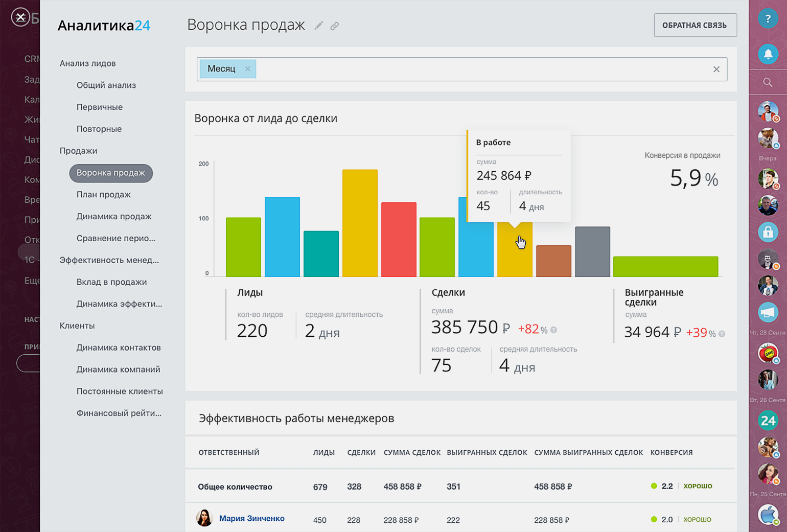Select План продаж in the sidebar
787x532 pixels.
104,195
